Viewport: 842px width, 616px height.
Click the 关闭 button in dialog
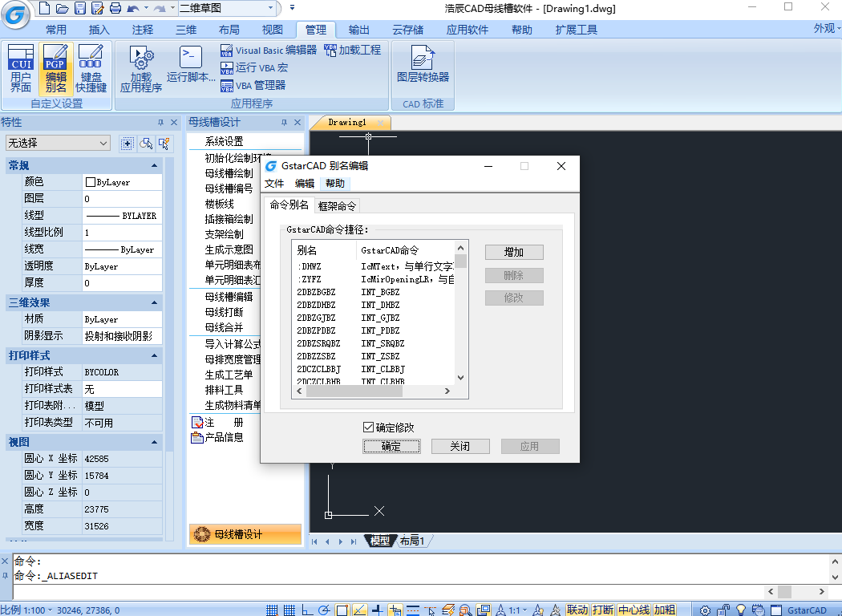(460, 446)
